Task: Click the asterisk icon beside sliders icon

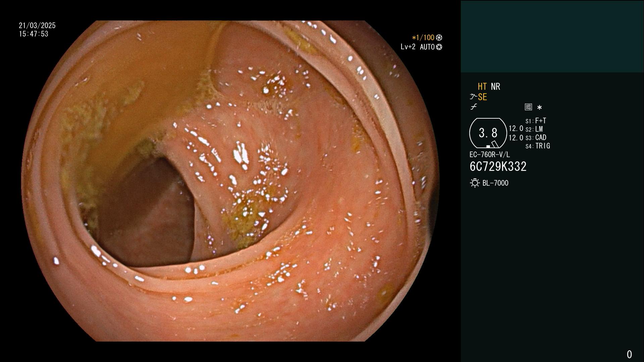Action: pos(539,108)
